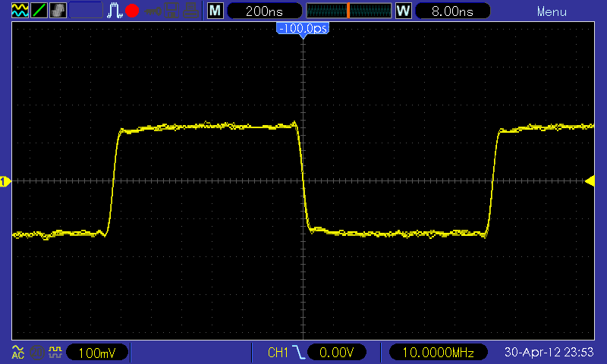Image resolution: width=607 pixels, height=364 pixels.
Task: Click the floppy disk save icon
Action: coord(171,11)
